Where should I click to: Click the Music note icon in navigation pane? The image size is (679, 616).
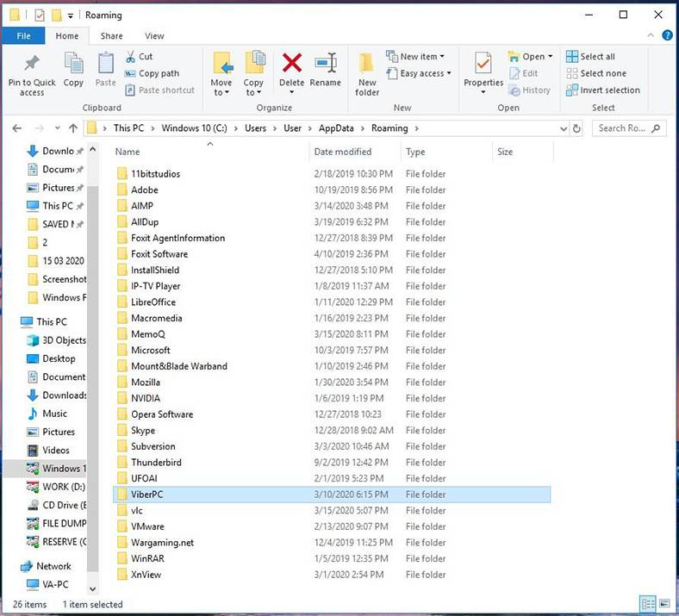33,414
